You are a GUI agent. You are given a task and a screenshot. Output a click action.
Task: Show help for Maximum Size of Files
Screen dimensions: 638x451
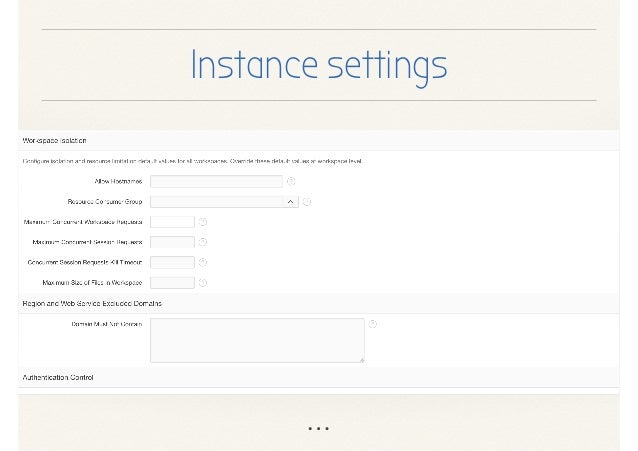click(x=203, y=283)
